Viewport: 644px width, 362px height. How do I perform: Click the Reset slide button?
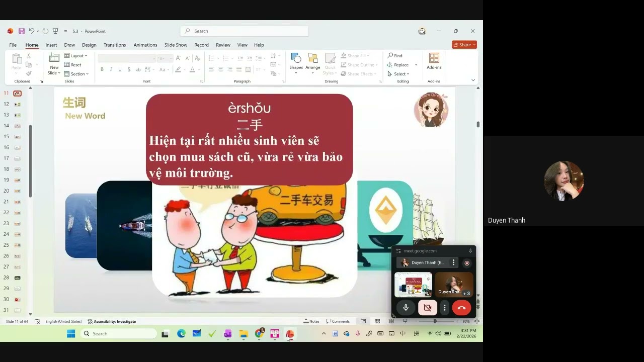(73, 65)
